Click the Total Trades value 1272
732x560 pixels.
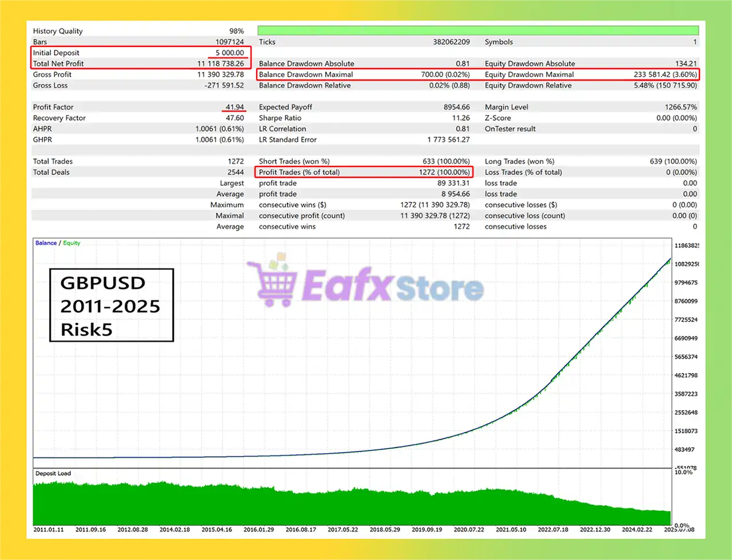pyautogui.click(x=235, y=161)
